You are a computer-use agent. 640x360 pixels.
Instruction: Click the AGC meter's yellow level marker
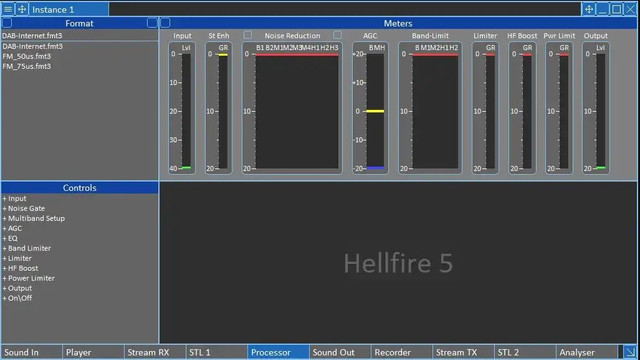click(375, 111)
